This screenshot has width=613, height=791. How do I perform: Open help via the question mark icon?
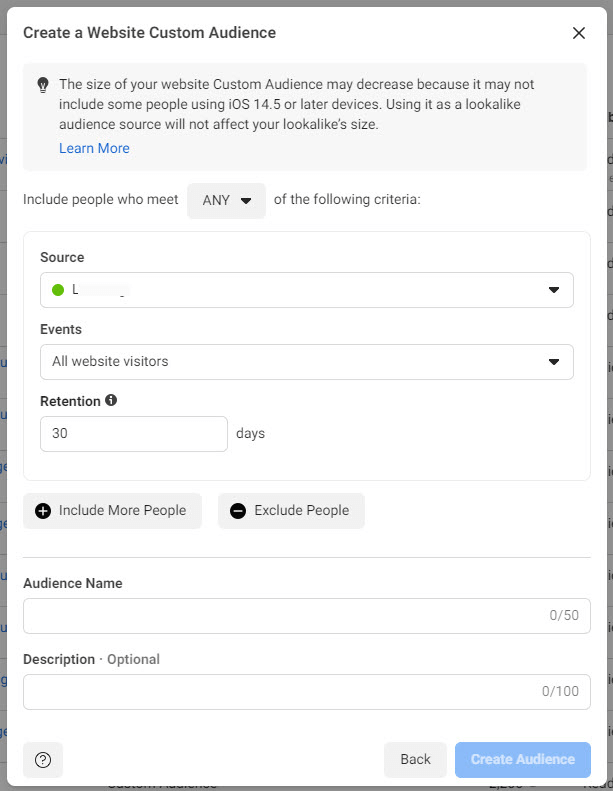click(x=43, y=760)
